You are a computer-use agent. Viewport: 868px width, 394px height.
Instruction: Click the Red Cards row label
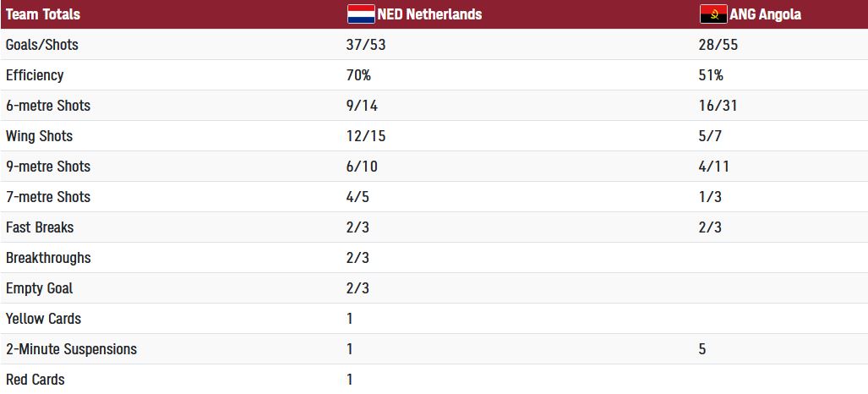35,380
